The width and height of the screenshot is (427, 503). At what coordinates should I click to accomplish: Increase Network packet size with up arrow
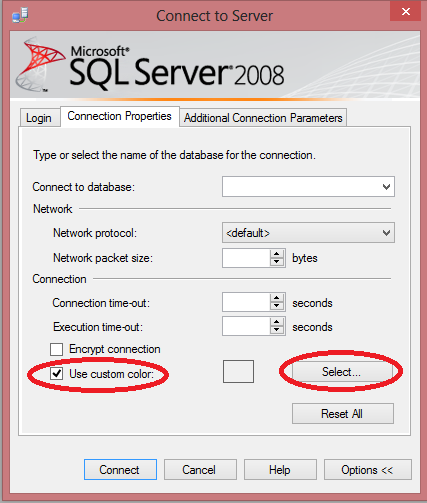tap(276, 254)
